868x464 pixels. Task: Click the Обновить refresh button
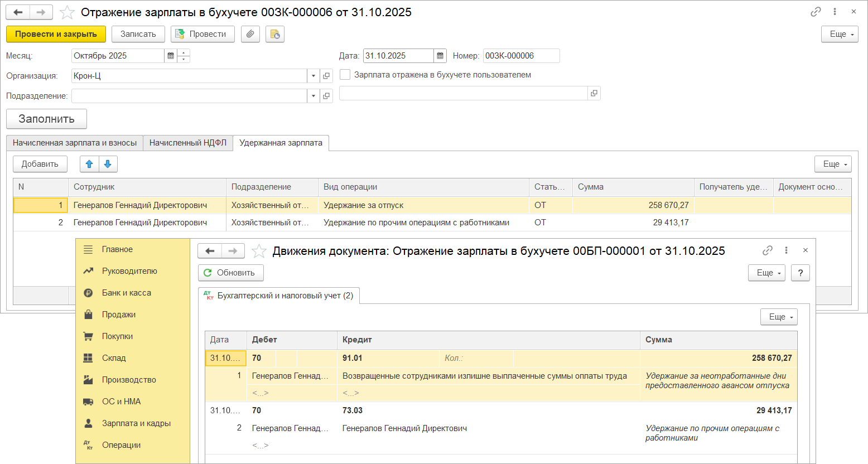click(230, 273)
